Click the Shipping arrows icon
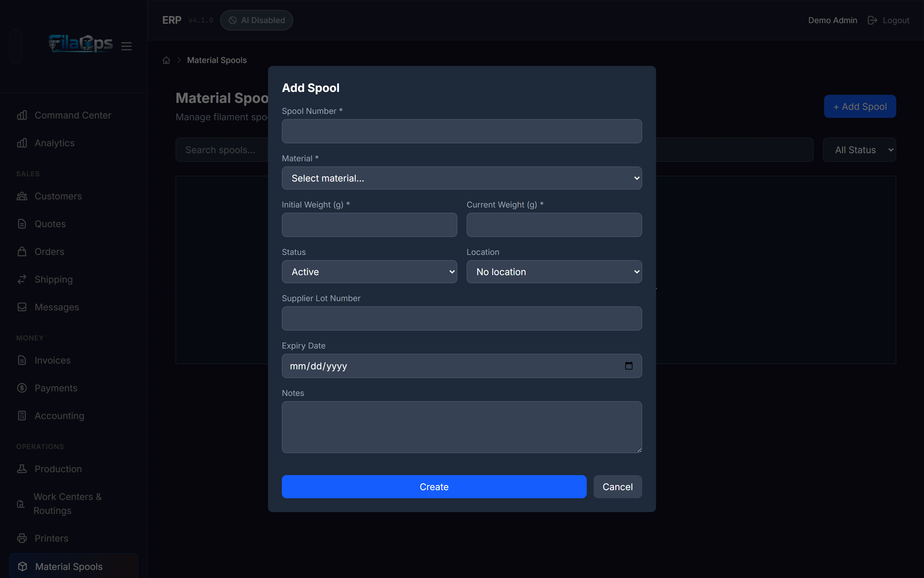Viewport: 924px width, 578px height. coord(22,279)
